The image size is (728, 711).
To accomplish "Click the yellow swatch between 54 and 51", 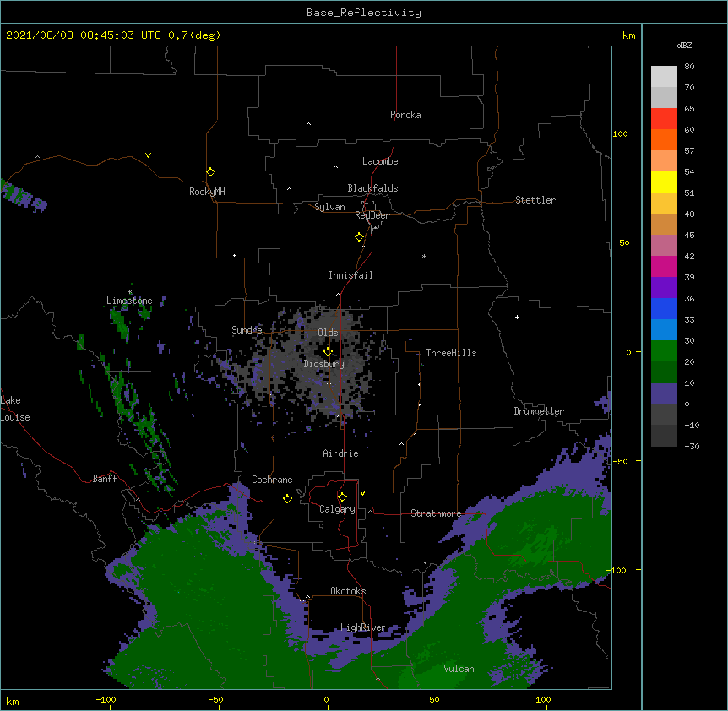I will [664, 182].
